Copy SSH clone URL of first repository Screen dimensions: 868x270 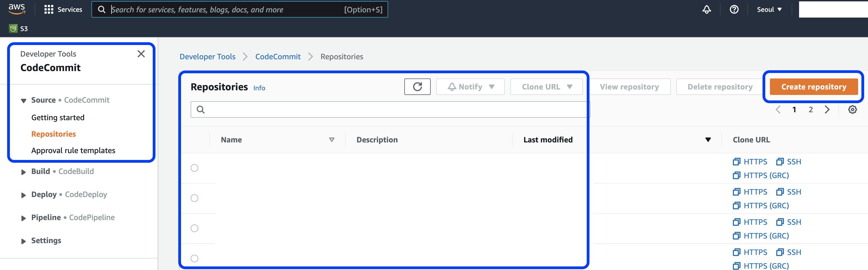tap(788, 162)
